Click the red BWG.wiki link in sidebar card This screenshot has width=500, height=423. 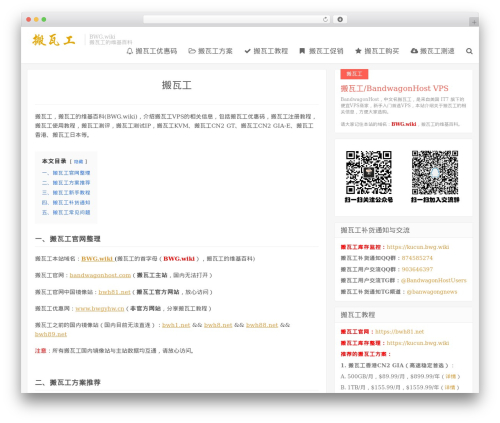click(x=404, y=124)
